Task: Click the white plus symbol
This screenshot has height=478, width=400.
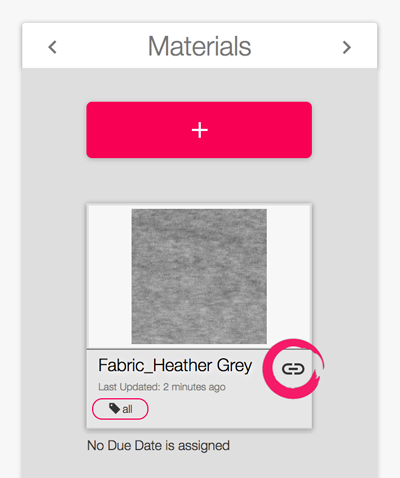Action: [x=200, y=130]
